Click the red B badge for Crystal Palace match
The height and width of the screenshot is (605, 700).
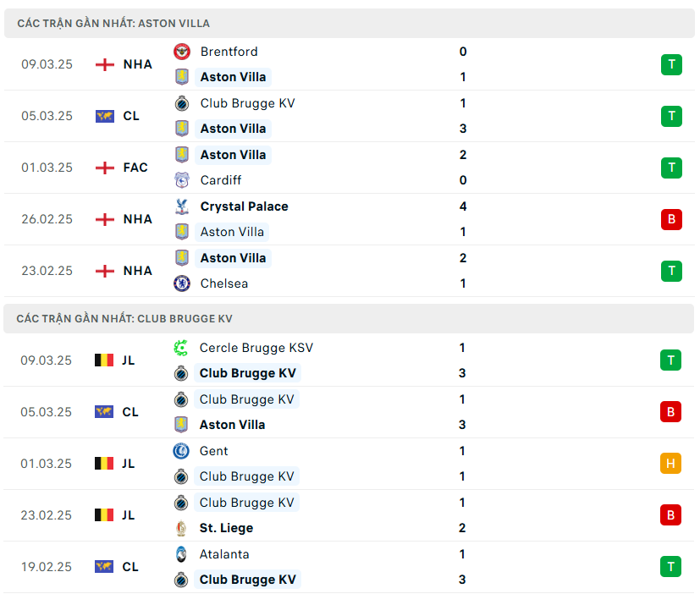[x=671, y=219]
